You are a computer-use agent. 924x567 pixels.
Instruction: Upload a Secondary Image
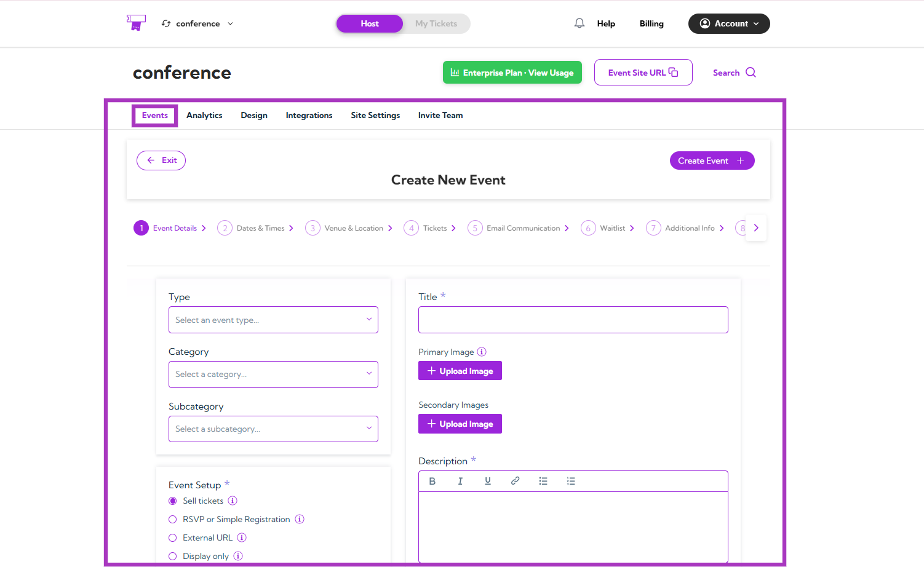[x=460, y=424]
